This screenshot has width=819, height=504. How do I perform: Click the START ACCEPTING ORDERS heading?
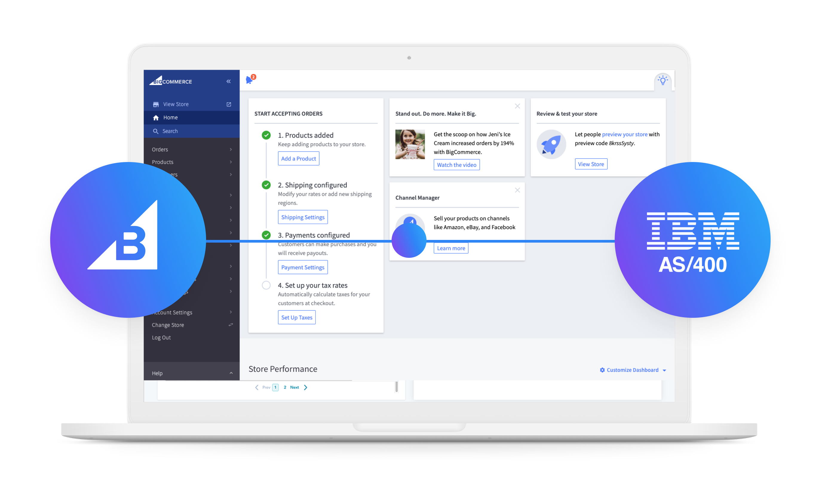[x=288, y=114]
